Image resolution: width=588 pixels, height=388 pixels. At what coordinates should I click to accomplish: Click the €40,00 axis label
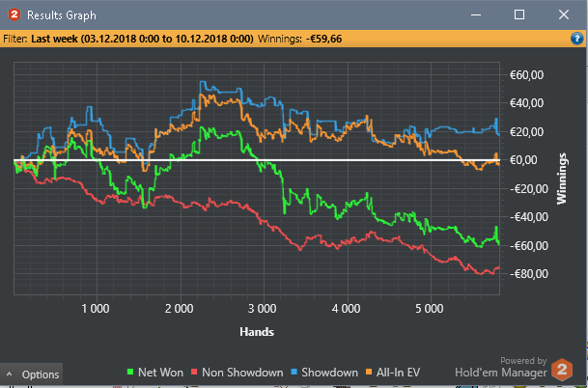(x=526, y=103)
